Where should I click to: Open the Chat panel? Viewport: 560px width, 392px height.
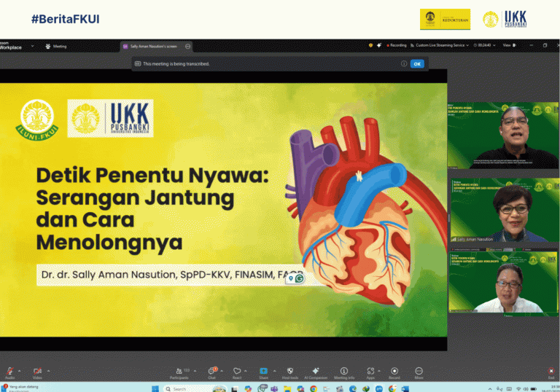point(211,372)
